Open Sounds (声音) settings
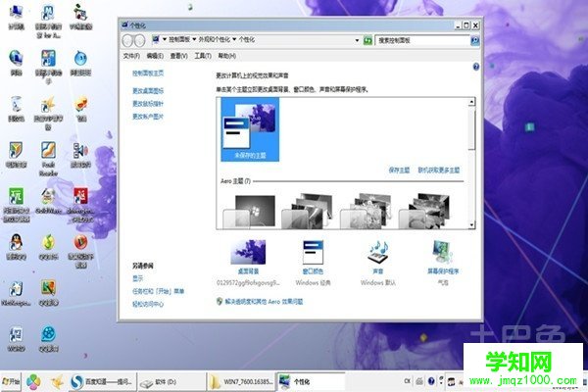Viewport: 588px width, 392px height. click(378, 258)
